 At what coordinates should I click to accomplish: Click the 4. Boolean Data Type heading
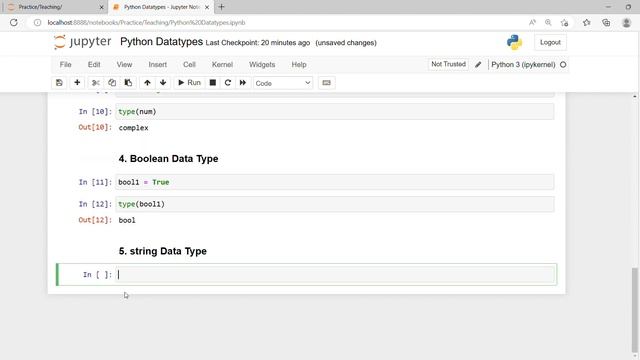[x=168, y=159]
